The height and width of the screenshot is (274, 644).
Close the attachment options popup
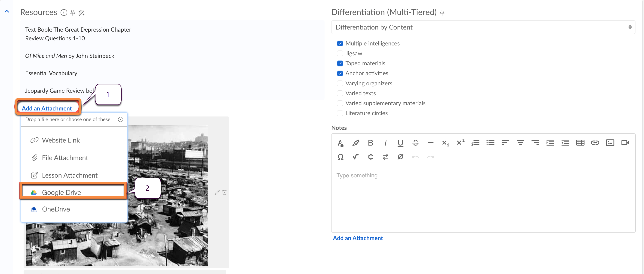(120, 119)
